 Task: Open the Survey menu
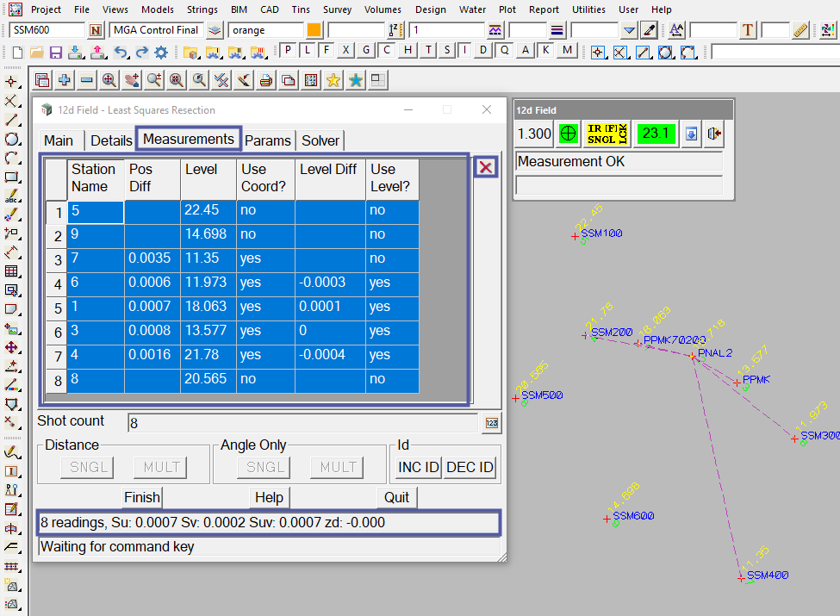(337, 9)
